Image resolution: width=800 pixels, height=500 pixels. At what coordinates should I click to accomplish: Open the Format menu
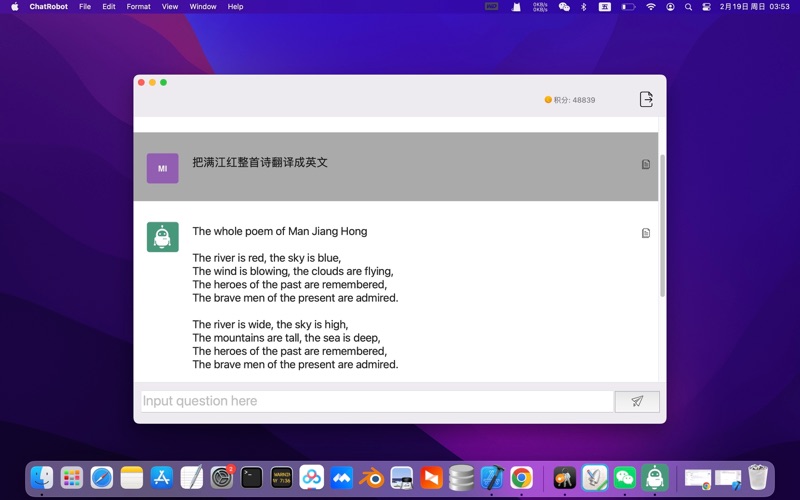point(138,7)
